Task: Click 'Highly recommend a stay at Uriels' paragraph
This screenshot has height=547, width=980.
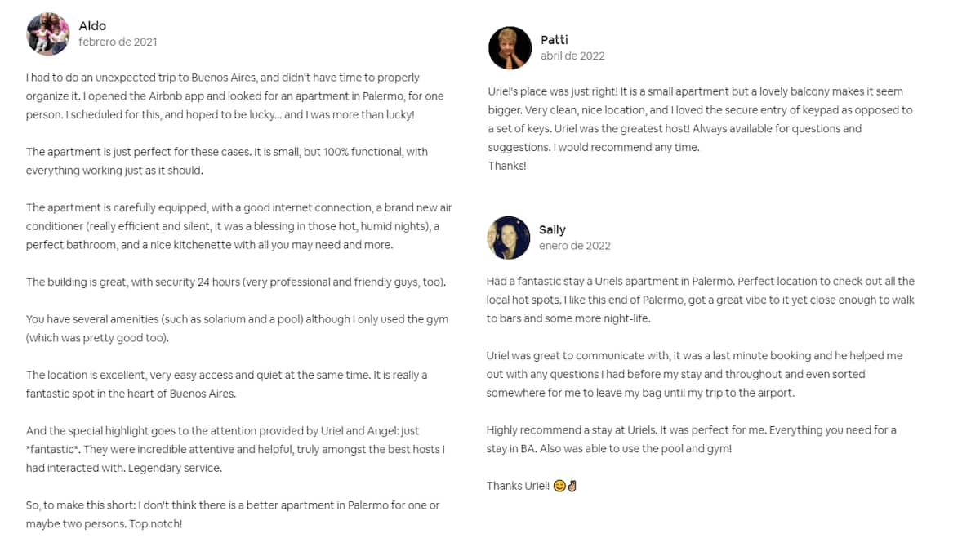Action: [691, 439]
